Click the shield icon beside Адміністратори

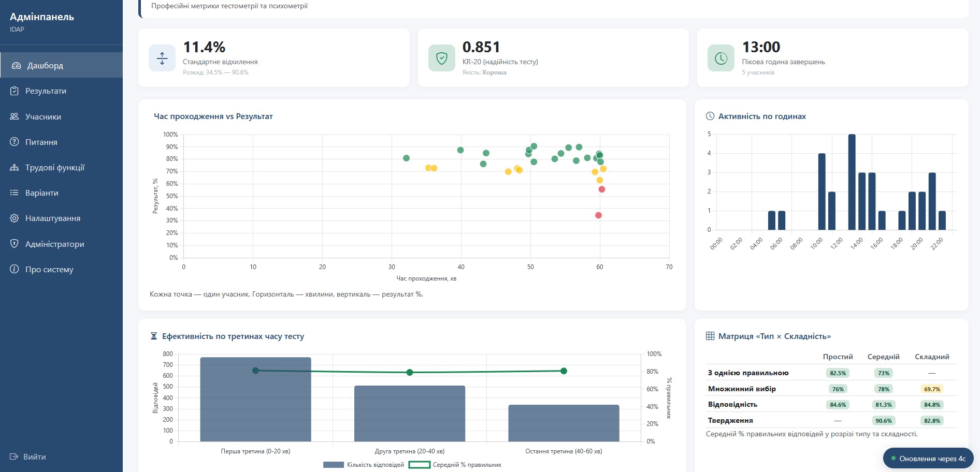coord(15,244)
